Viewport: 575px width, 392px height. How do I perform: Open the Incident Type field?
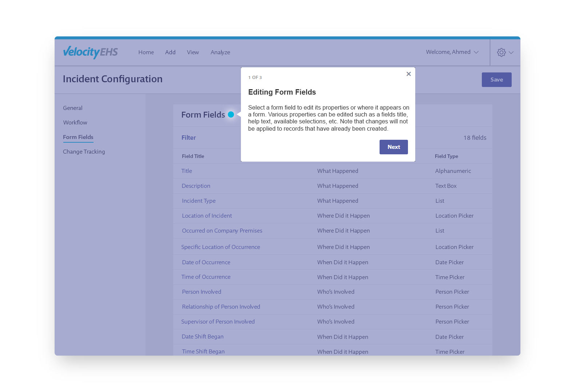coord(199,201)
